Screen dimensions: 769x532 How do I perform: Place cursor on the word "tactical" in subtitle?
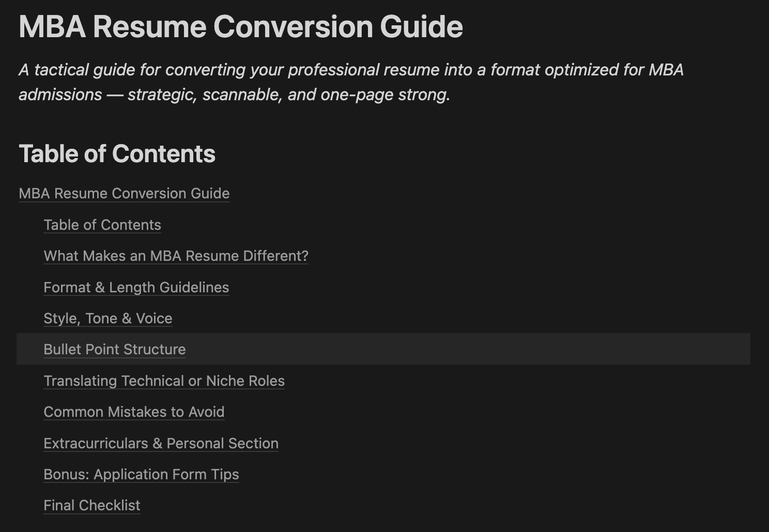(61, 70)
